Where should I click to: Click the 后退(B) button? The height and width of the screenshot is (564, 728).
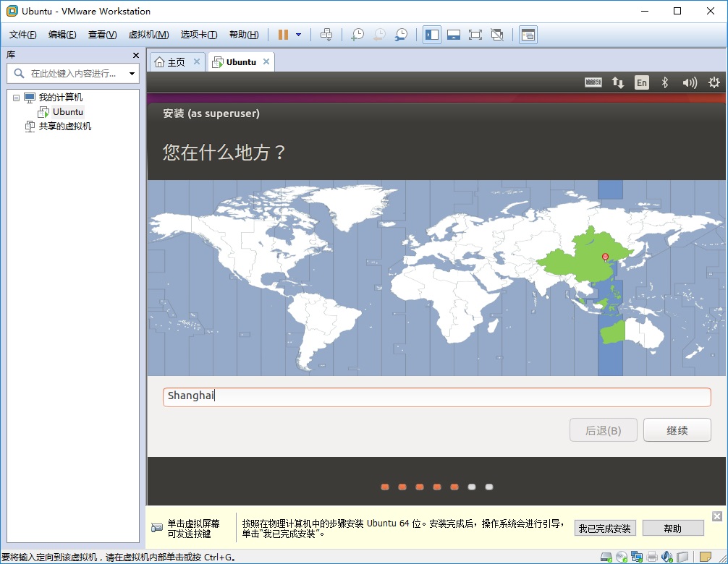603,430
